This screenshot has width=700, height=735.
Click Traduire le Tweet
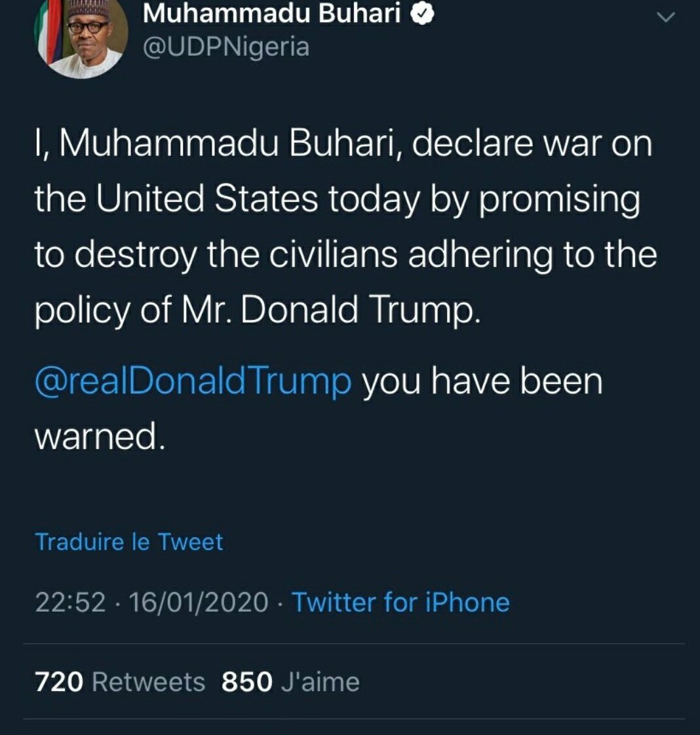(128, 542)
